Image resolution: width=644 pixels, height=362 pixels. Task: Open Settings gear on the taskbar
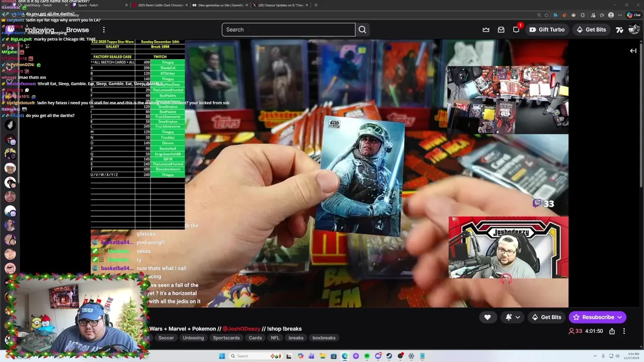coord(411,356)
